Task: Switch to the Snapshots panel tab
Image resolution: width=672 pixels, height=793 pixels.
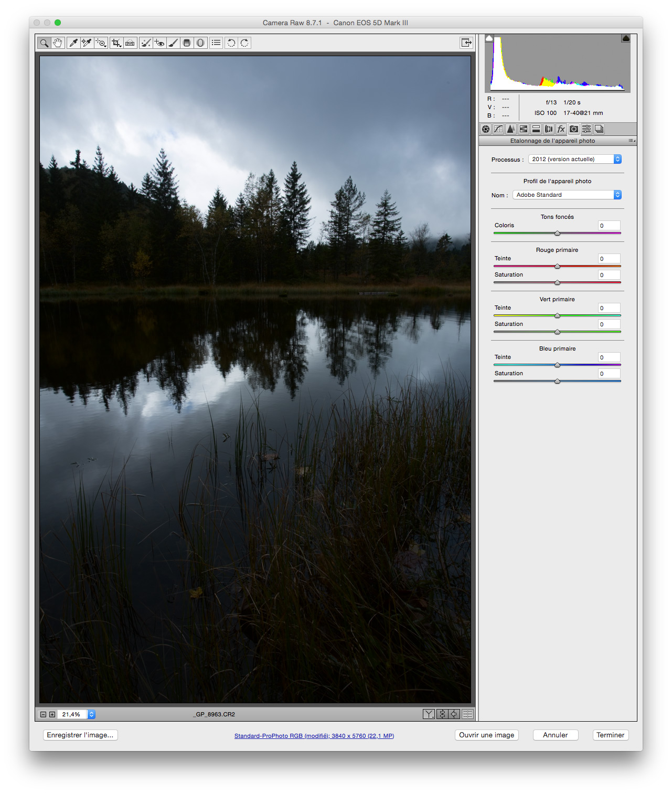Action: click(x=599, y=129)
